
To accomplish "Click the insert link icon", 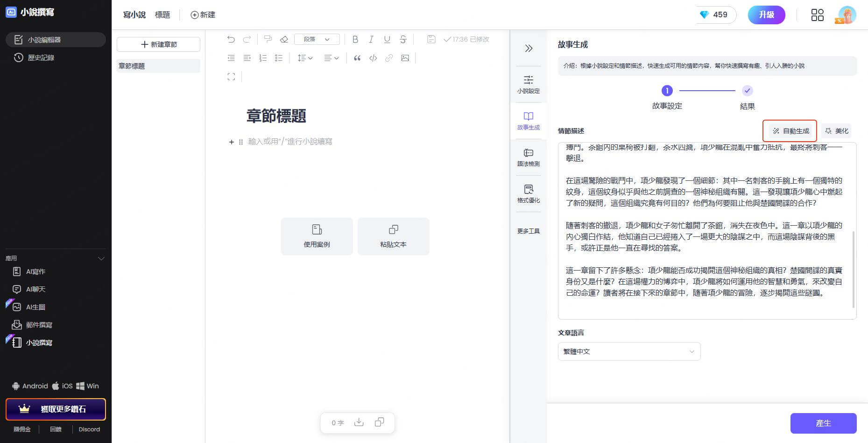I will [x=389, y=58].
